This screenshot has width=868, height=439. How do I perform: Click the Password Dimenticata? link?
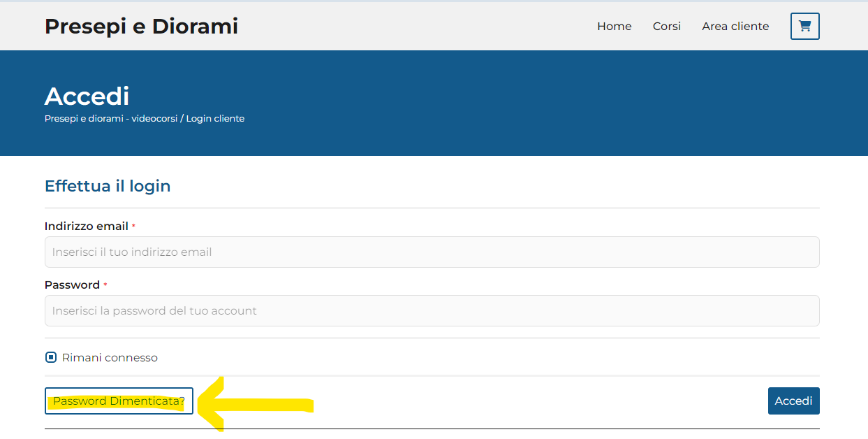tap(119, 401)
